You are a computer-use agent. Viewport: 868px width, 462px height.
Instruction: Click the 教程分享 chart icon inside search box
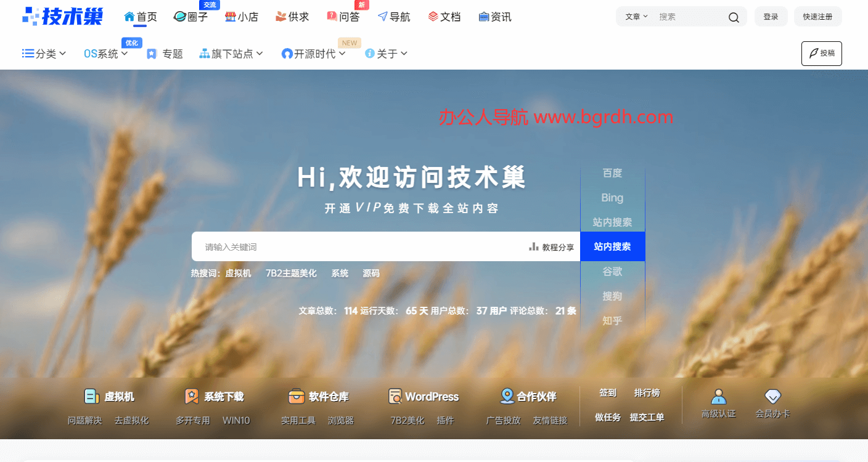pos(533,246)
